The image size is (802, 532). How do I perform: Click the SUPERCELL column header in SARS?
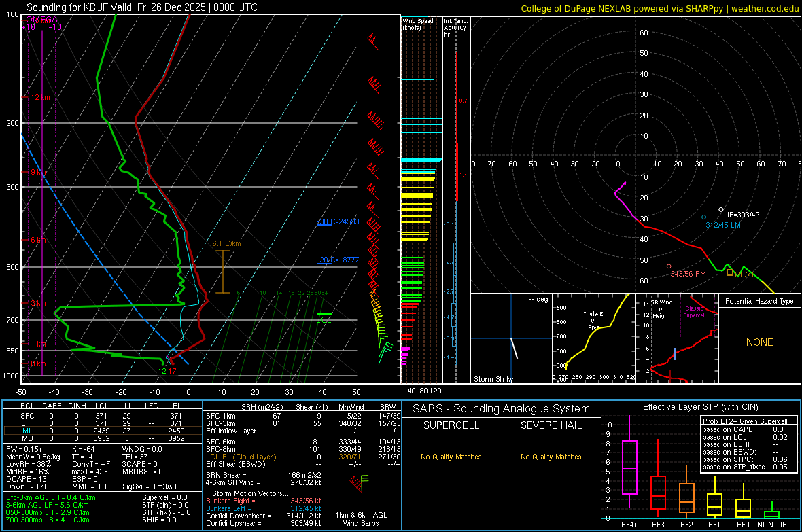(x=451, y=425)
